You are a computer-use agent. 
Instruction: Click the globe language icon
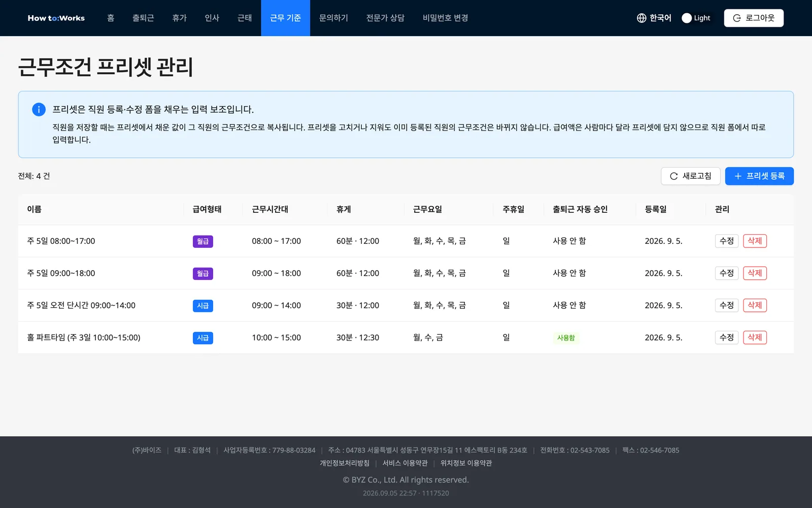point(641,18)
